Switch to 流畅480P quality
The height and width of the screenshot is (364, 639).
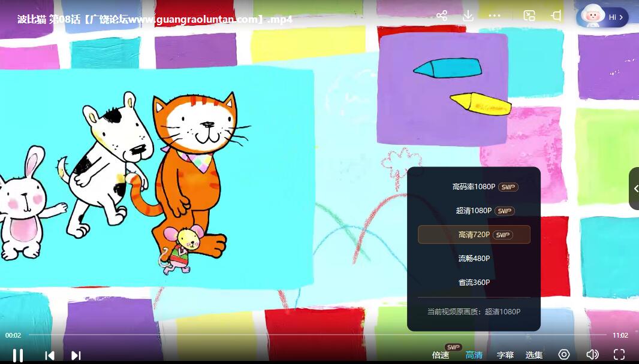click(x=474, y=258)
